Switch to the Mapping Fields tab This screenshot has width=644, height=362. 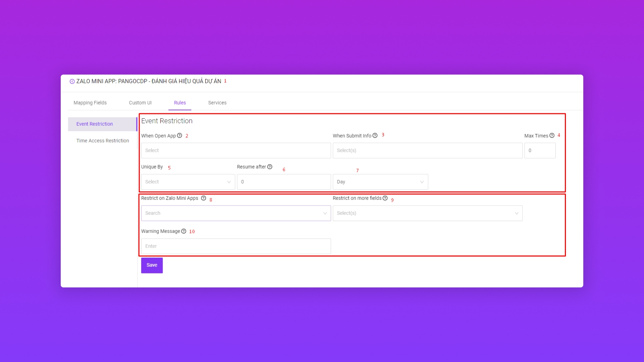click(90, 103)
